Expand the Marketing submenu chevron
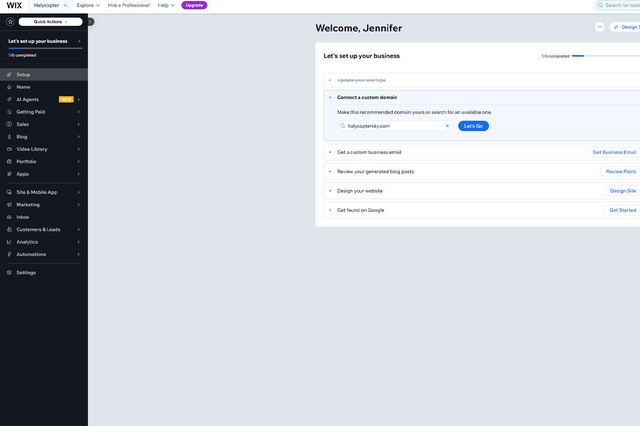The width and height of the screenshot is (640, 426). pyautogui.click(x=79, y=205)
